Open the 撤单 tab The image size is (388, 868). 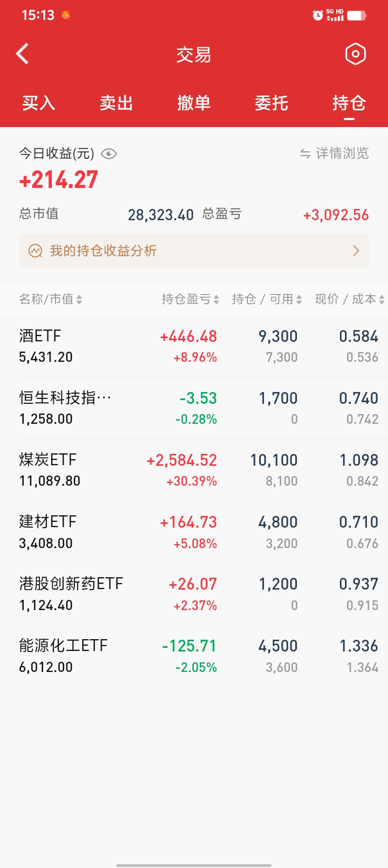[194, 103]
